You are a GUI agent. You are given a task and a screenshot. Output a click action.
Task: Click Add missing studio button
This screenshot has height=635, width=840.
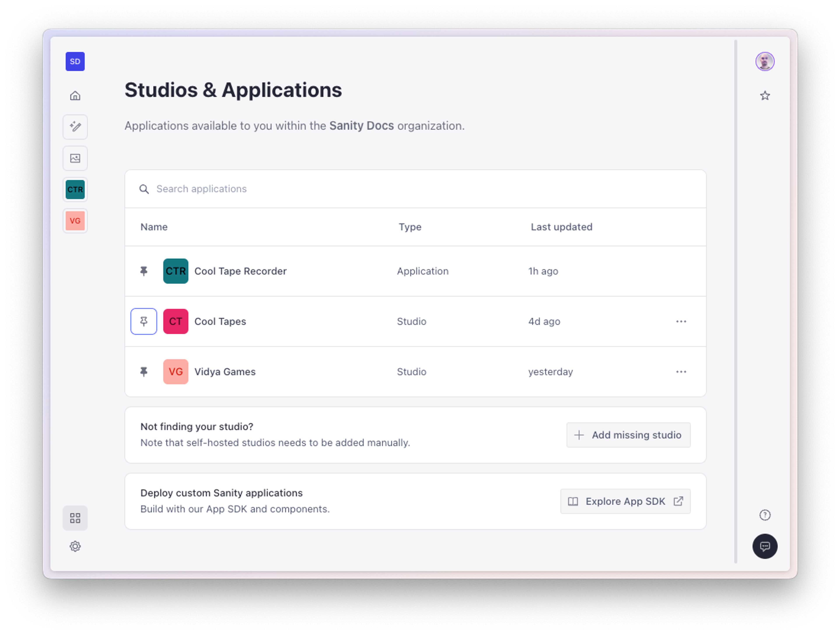(628, 435)
